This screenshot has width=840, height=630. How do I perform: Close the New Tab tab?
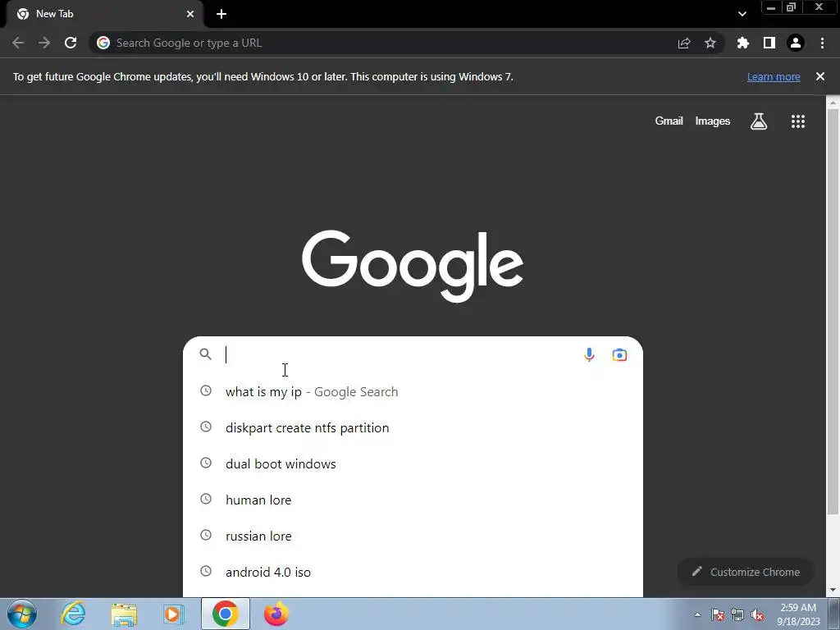click(x=190, y=14)
